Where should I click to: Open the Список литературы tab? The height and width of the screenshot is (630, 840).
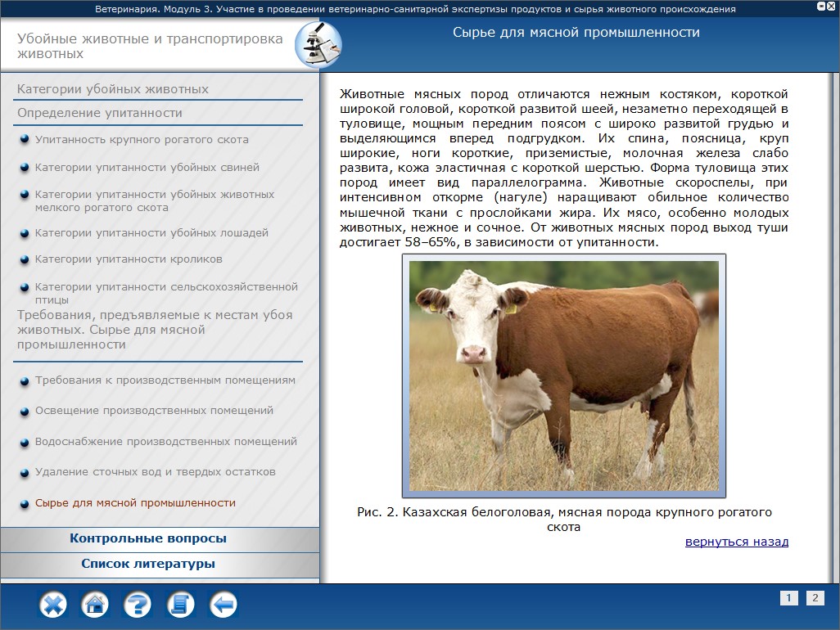[148, 564]
